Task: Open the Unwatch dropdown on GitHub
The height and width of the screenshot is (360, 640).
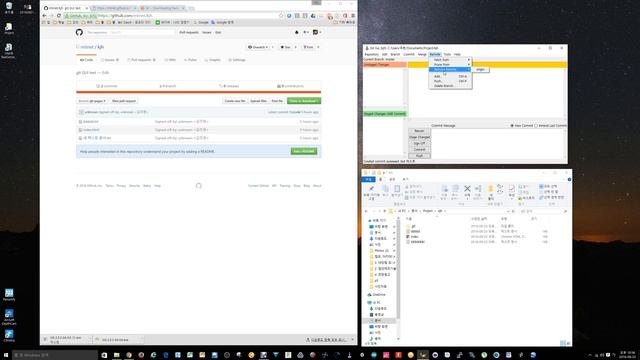Action: [258, 47]
